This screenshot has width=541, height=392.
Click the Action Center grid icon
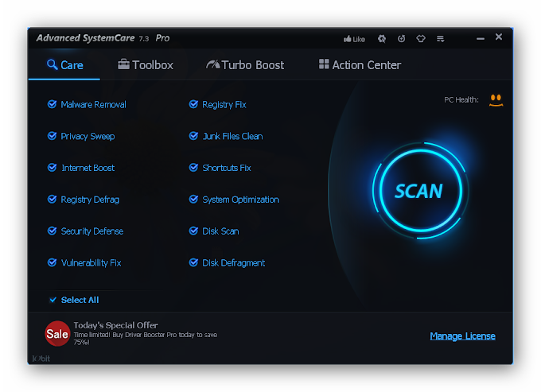click(x=324, y=64)
